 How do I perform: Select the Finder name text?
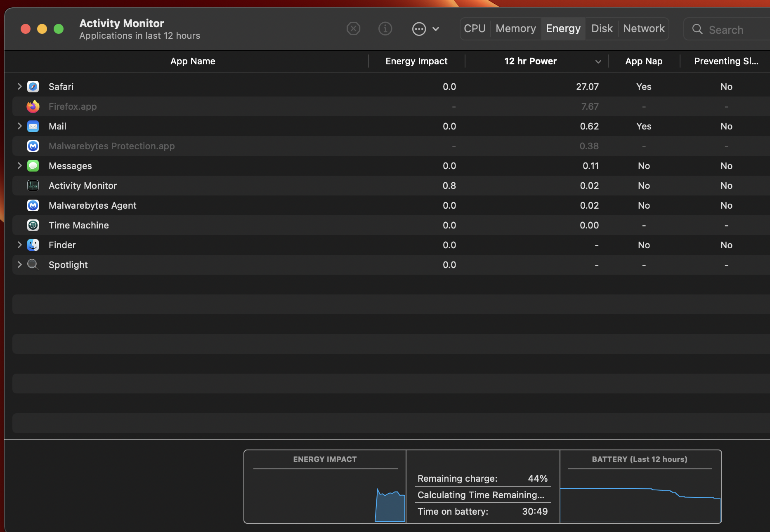point(62,245)
